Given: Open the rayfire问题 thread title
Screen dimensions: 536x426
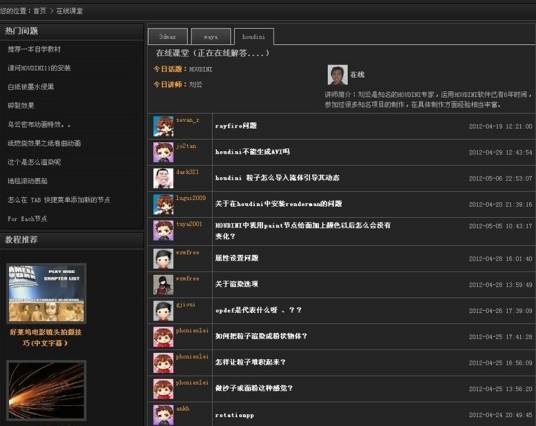Looking at the screenshot, I should (236, 125).
